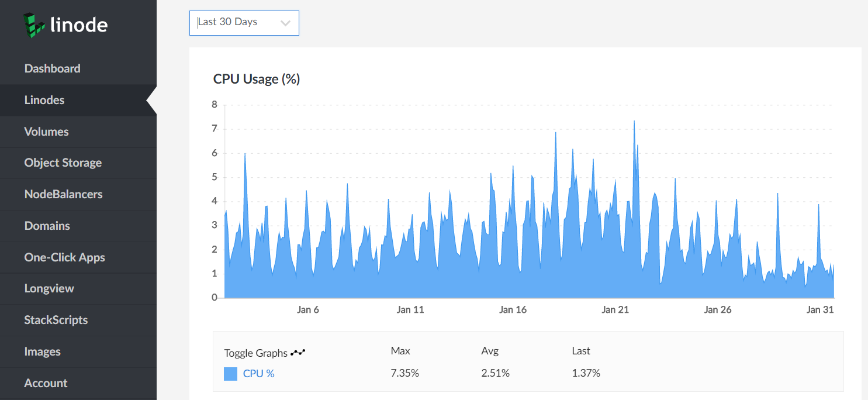Navigate to StackScripts
868x400 pixels.
coord(56,320)
